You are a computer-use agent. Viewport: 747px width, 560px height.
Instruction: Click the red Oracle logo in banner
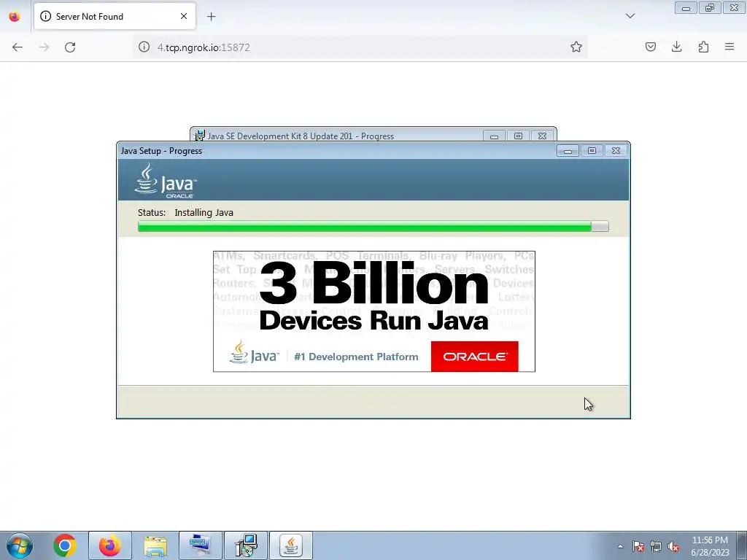point(474,356)
